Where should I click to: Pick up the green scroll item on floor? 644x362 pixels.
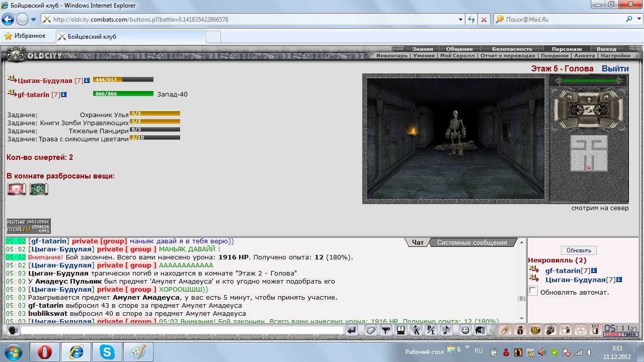point(39,190)
